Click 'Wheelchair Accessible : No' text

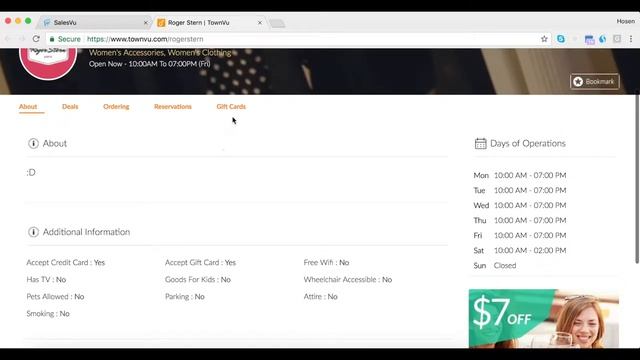348,280
